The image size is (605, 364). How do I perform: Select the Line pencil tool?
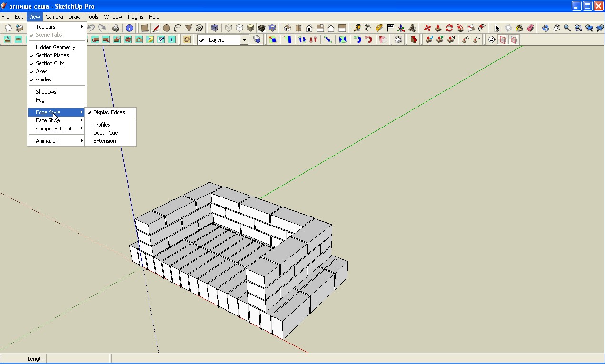pos(155,28)
